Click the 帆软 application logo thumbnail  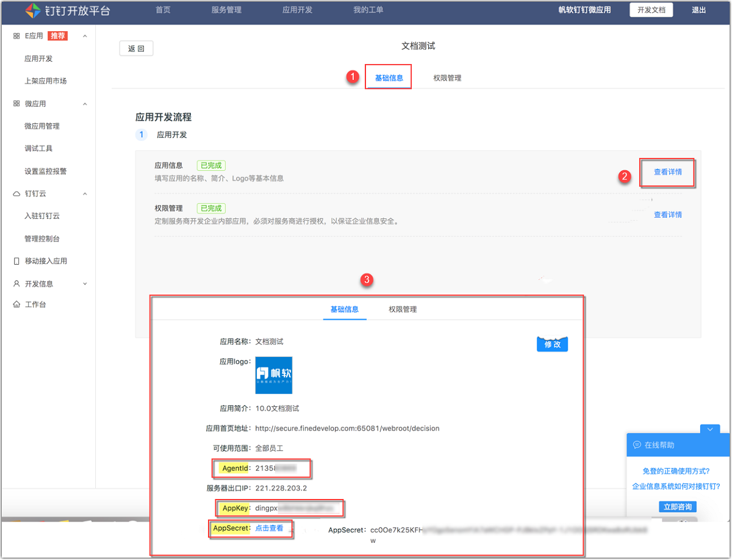(x=274, y=375)
